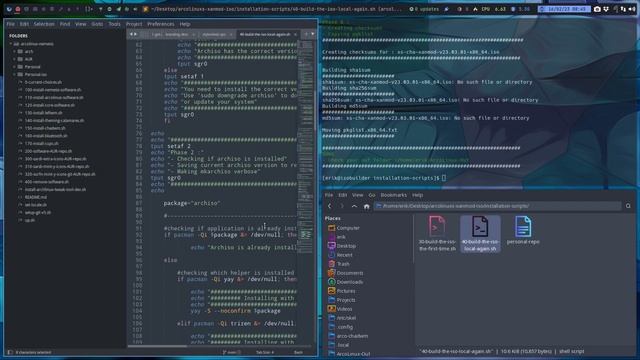Open Dropbox tray icon in top panel
Screen dimensions: 640x360
pyautogui.click(x=606, y=9)
